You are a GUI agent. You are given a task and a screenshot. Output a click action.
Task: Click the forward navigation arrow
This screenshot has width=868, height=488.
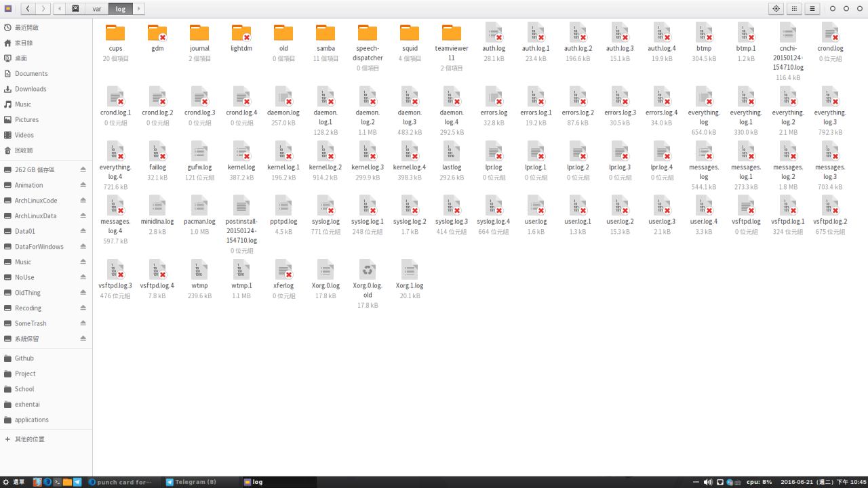tap(43, 9)
